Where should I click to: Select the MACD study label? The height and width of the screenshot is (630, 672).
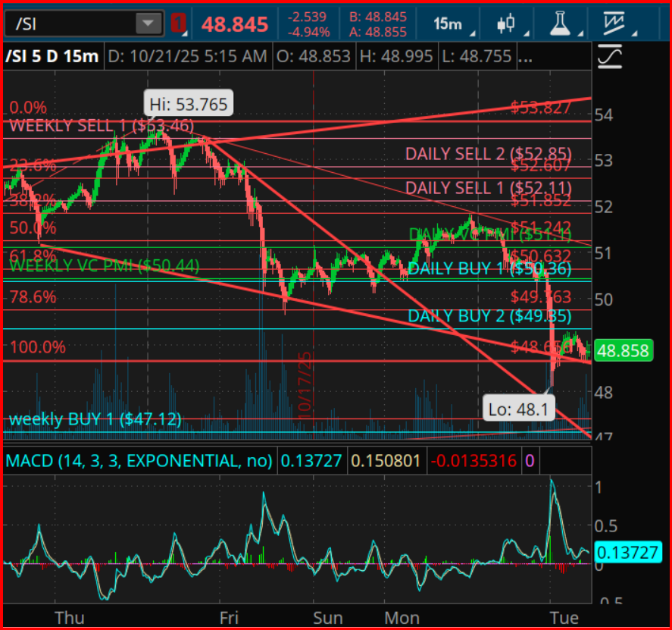coord(139,460)
